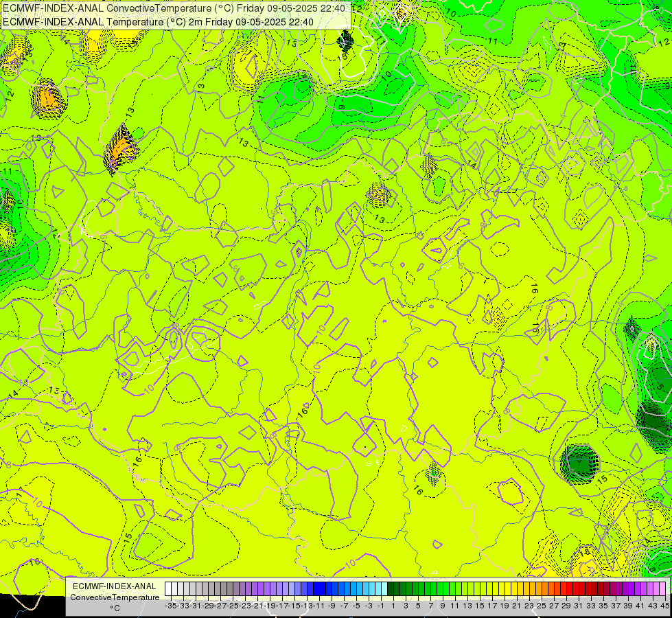672x618 pixels.
Task: Select the orange swatch above 25
Action: point(538,588)
